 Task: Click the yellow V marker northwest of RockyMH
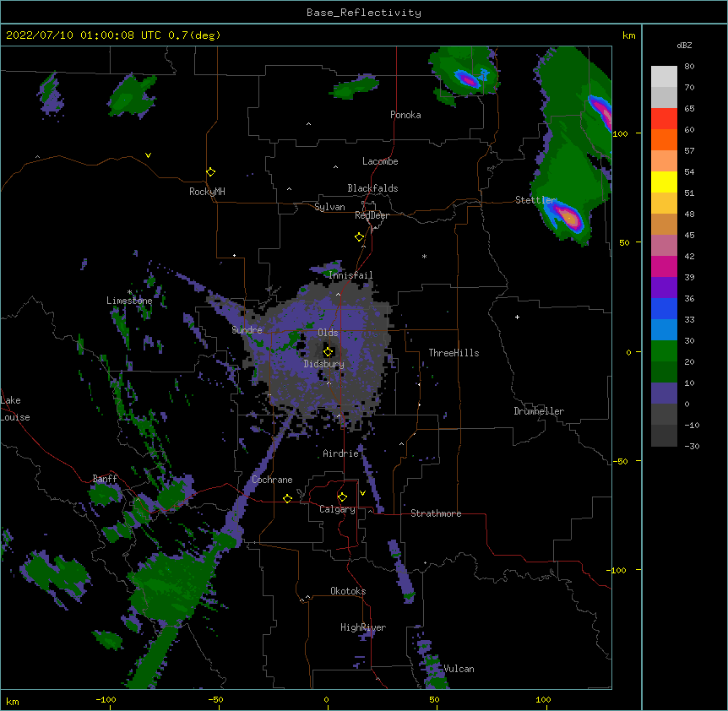click(148, 155)
